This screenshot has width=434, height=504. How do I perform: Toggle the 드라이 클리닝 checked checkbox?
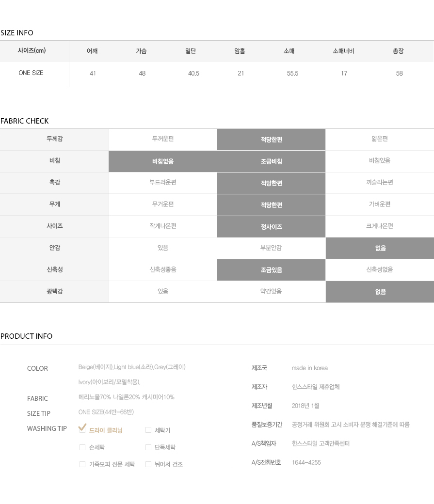click(82, 429)
